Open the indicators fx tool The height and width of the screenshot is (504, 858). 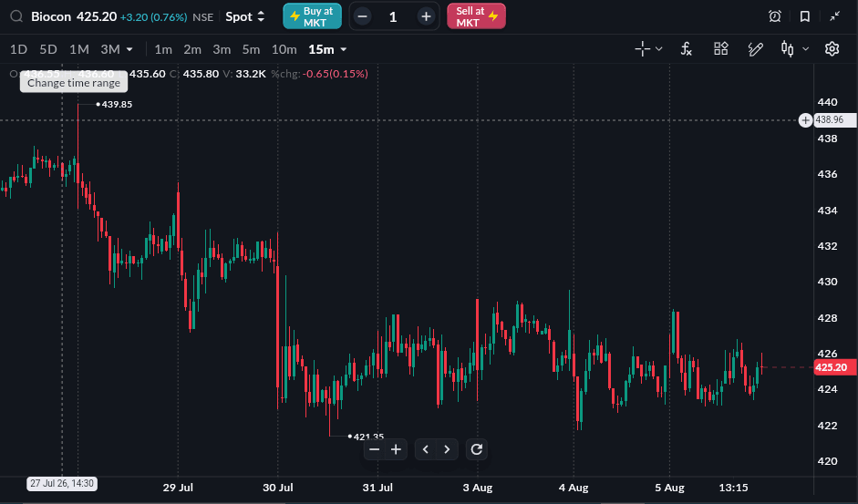click(687, 48)
